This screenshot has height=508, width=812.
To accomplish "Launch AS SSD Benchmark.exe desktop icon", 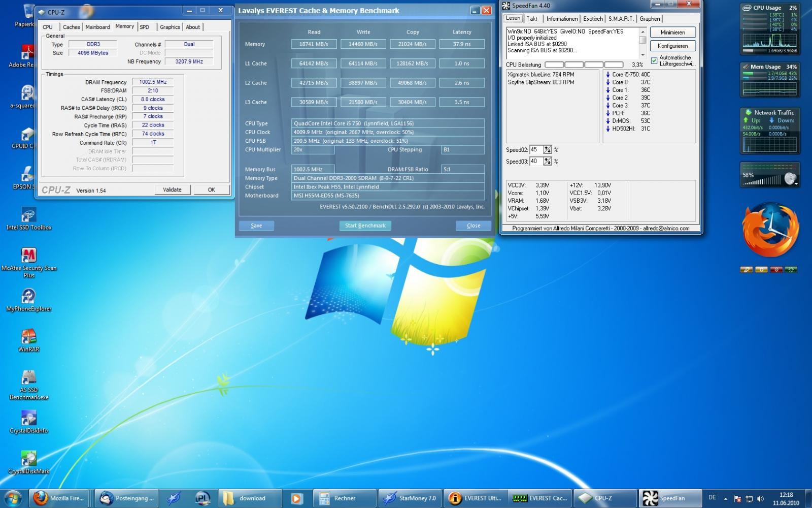I will [x=29, y=386].
